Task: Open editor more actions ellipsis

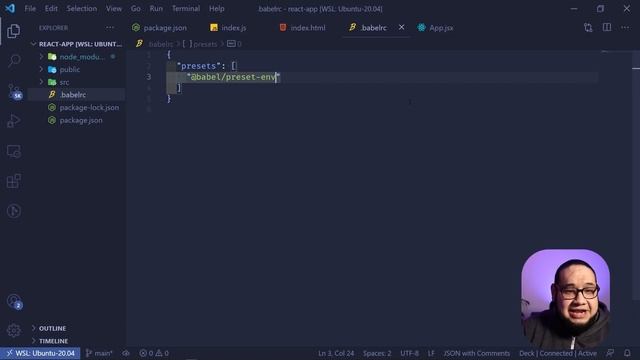Action: pos(625,28)
